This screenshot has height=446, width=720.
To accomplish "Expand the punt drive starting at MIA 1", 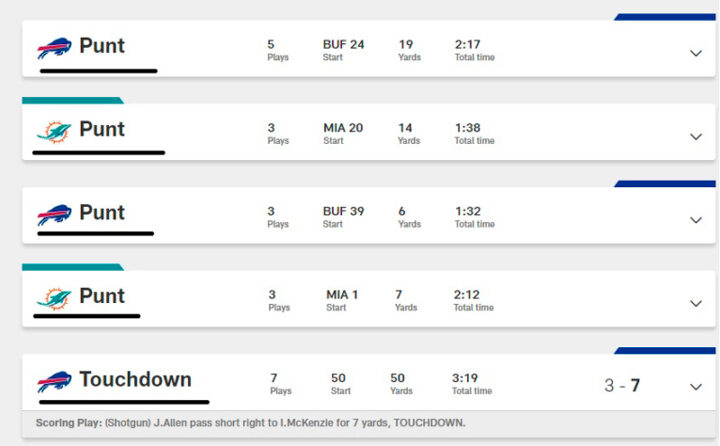I will (696, 303).
